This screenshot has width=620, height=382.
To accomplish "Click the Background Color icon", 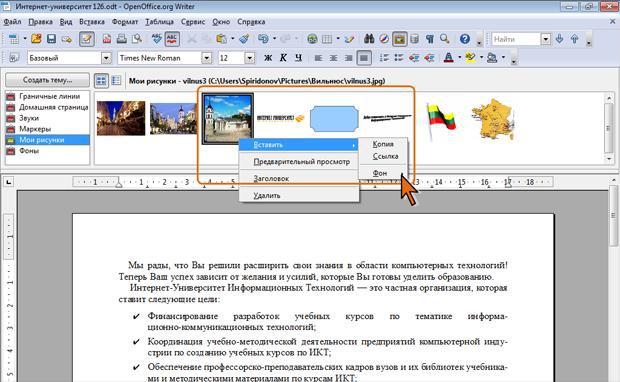I will pyautogui.click(x=492, y=58).
